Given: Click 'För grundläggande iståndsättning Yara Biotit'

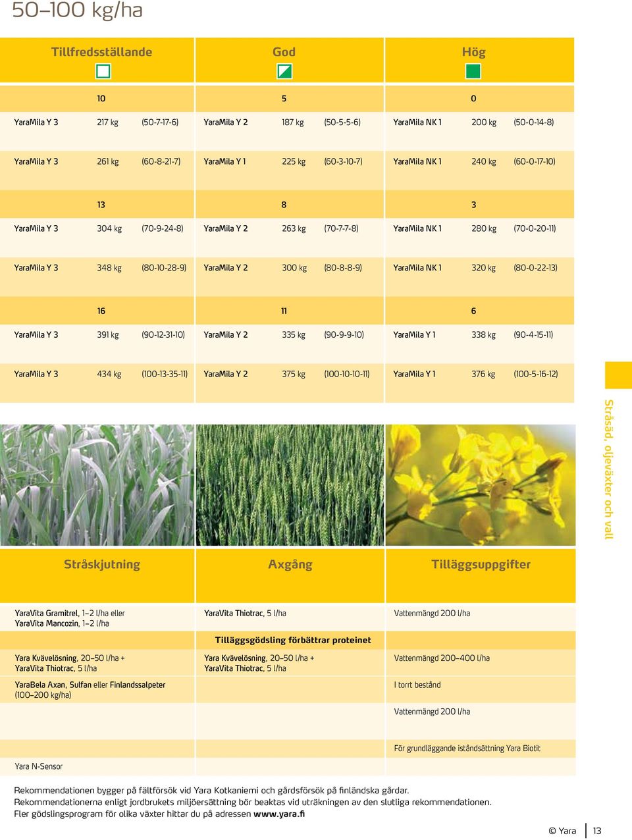Looking at the screenshot, I should click(467, 748).
